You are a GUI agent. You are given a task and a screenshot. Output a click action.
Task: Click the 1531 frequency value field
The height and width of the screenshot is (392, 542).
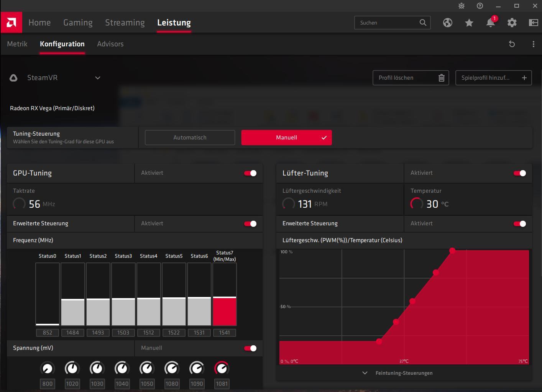(199, 333)
